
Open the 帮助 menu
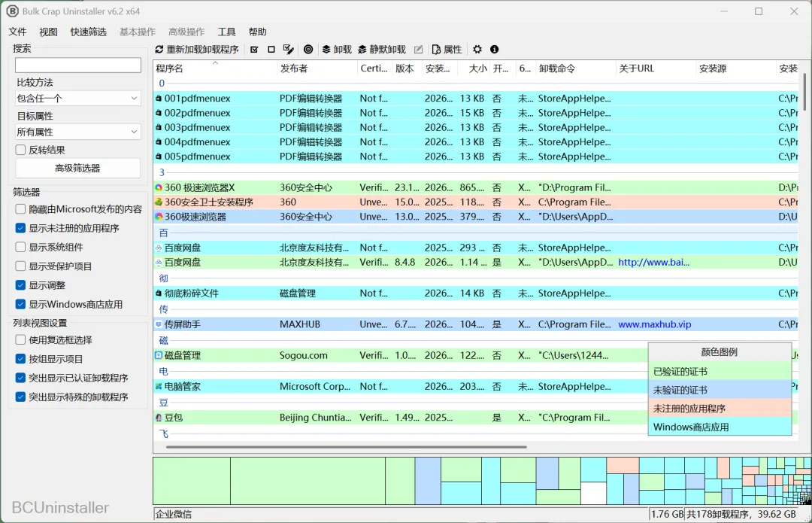257,32
